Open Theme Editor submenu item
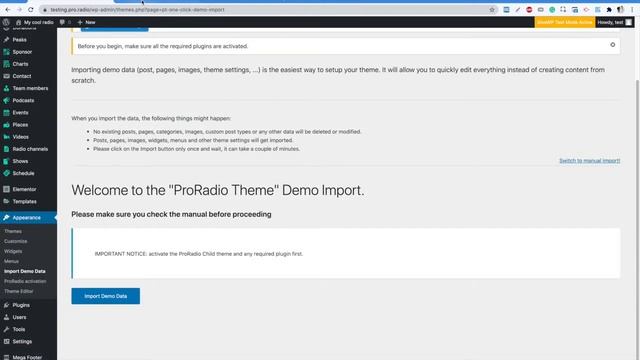The height and width of the screenshot is (360, 640). pos(19,291)
